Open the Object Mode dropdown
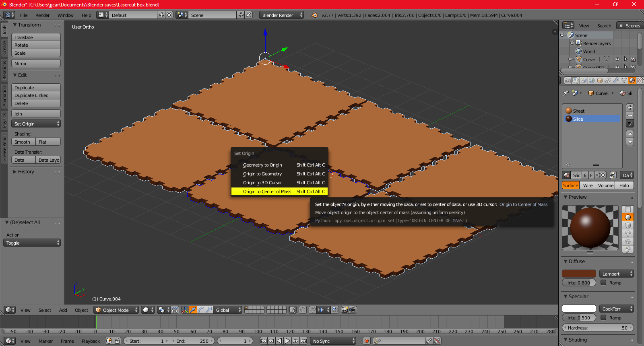644x346 pixels. coord(116,310)
